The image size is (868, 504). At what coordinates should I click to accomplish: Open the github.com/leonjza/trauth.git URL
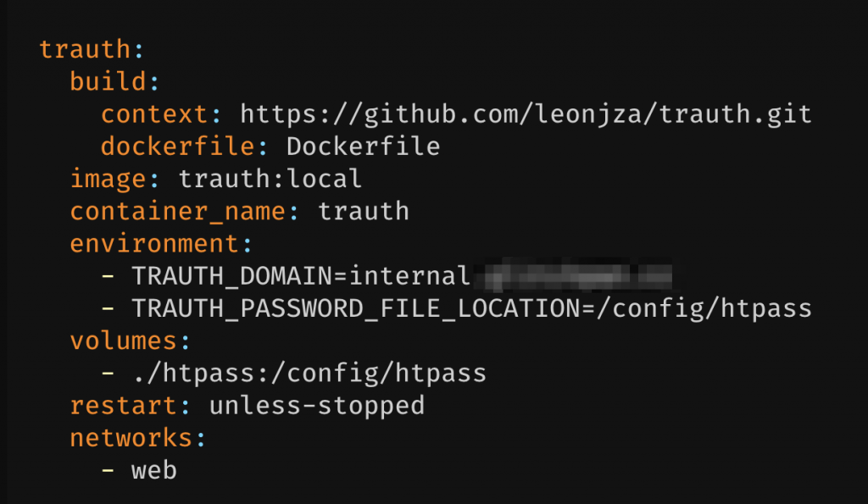[526, 114]
